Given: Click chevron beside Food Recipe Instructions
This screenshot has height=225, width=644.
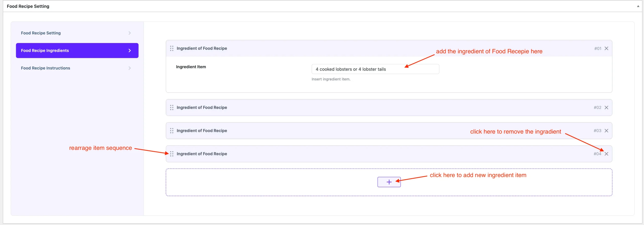Looking at the screenshot, I should pyautogui.click(x=130, y=68).
